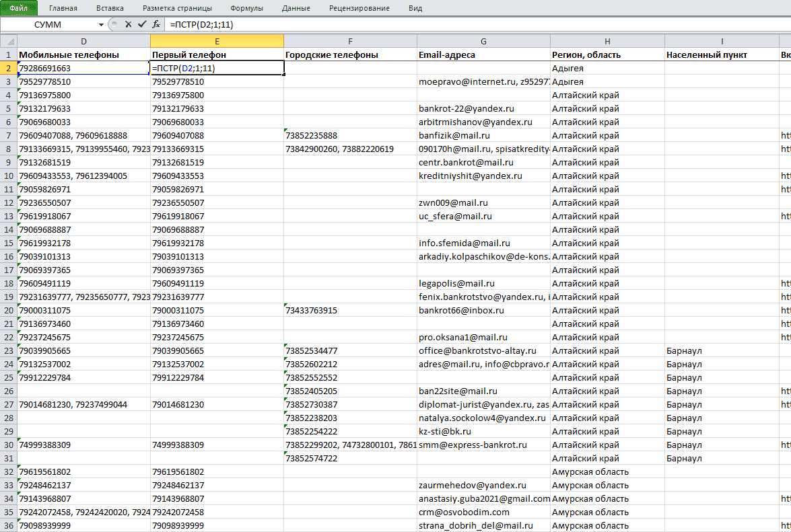
Task: Click the Городские телефоны header cell
Action: tap(350, 55)
